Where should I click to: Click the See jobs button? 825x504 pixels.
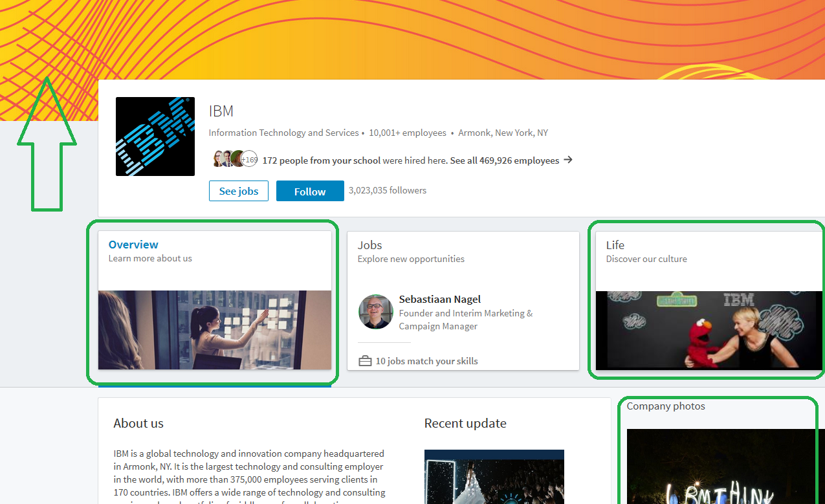tap(239, 191)
